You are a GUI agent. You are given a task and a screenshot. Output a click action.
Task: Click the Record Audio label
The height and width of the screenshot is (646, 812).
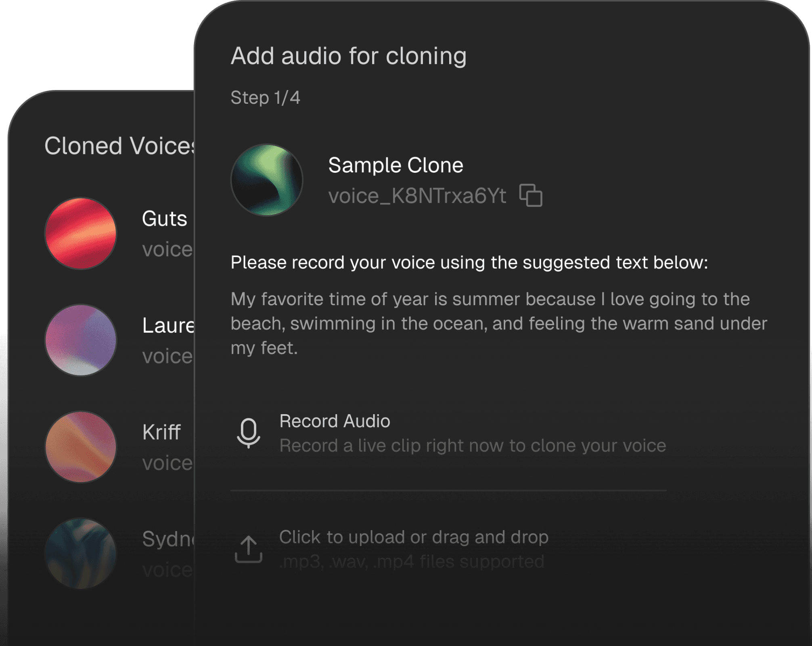335,421
